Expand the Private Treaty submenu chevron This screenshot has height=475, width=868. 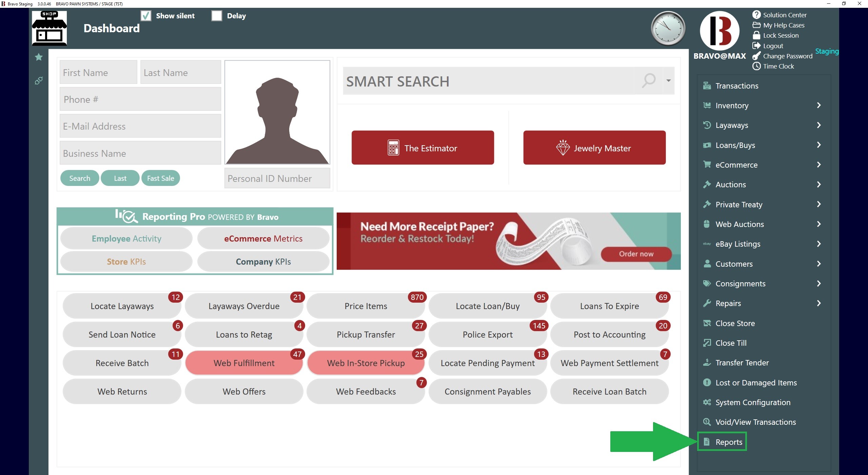click(x=819, y=204)
